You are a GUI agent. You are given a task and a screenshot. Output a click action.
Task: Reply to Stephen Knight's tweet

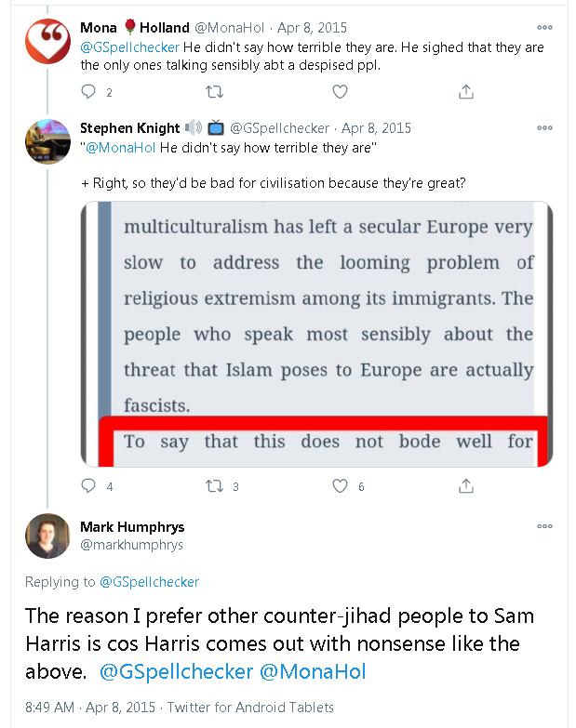pos(89,485)
